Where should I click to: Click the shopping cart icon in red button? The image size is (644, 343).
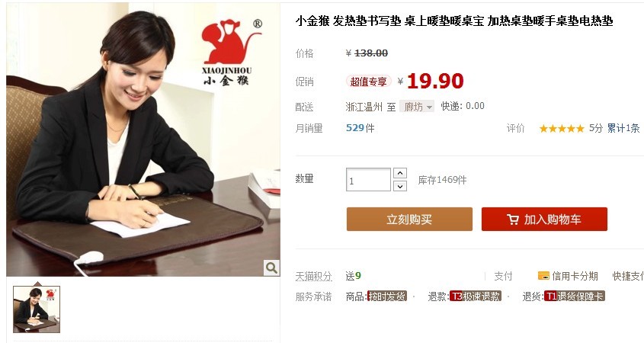[x=513, y=220]
